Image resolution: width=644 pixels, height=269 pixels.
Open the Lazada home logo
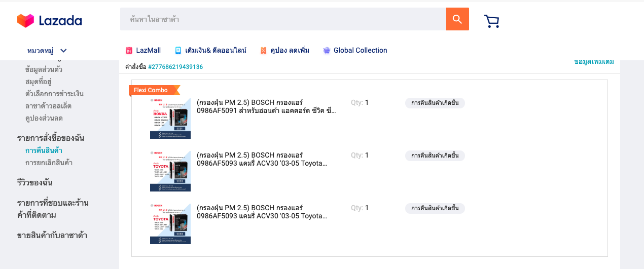49,20
